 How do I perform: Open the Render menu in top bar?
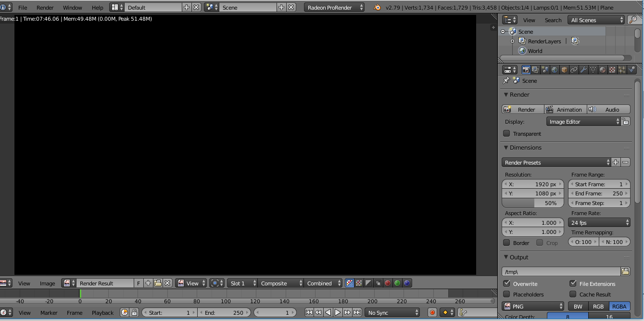tap(45, 8)
